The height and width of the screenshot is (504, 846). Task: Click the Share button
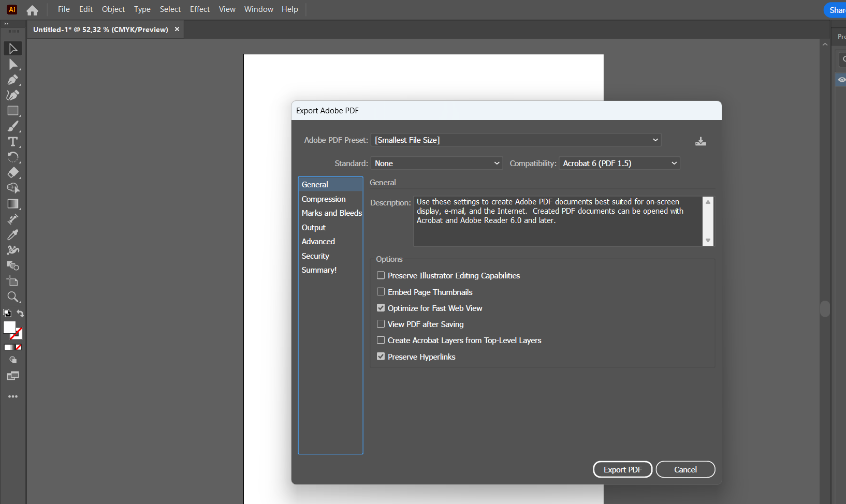click(x=836, y=10)
